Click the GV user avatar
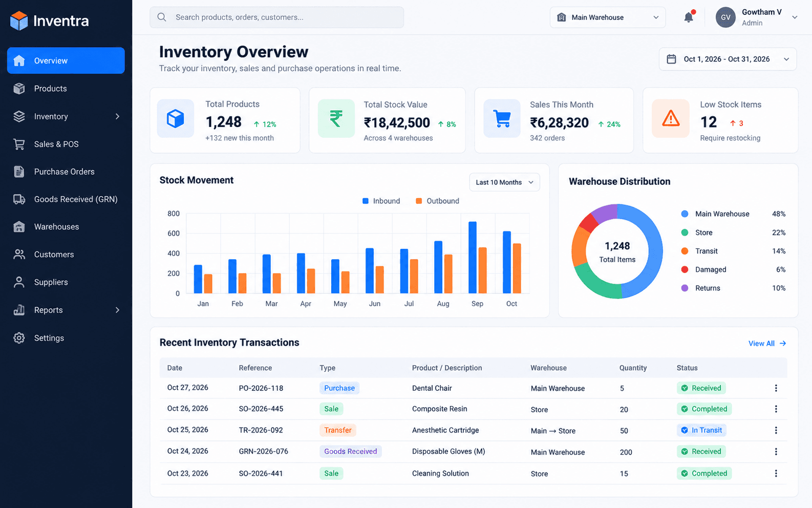 coord(725,17)
